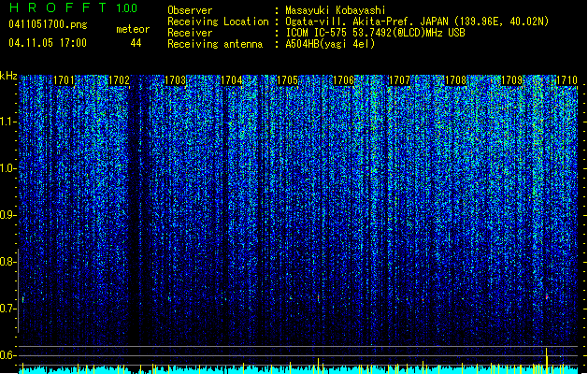
Task: Select the file name 0411051700.png
Action: pyautogui.click(x=48, y=24)
